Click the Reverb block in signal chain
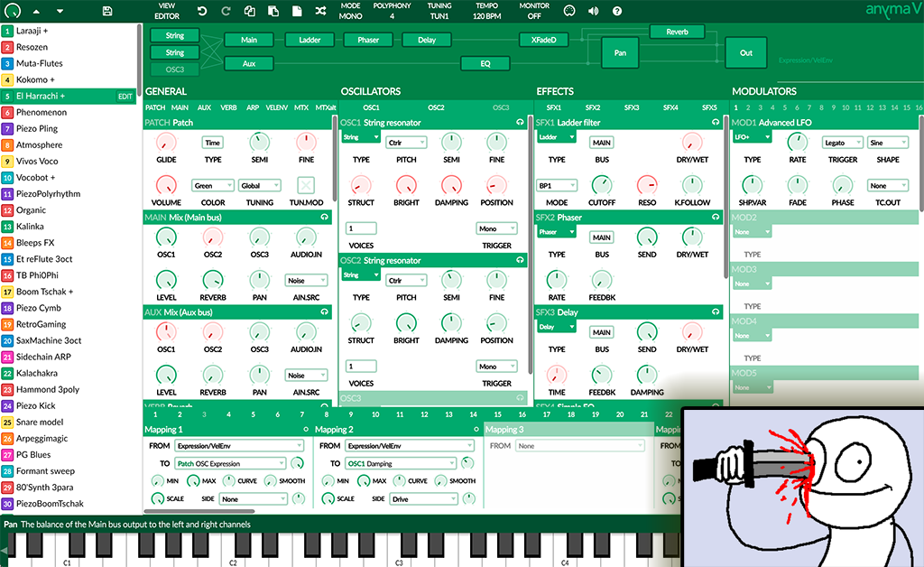 [677, 32]
